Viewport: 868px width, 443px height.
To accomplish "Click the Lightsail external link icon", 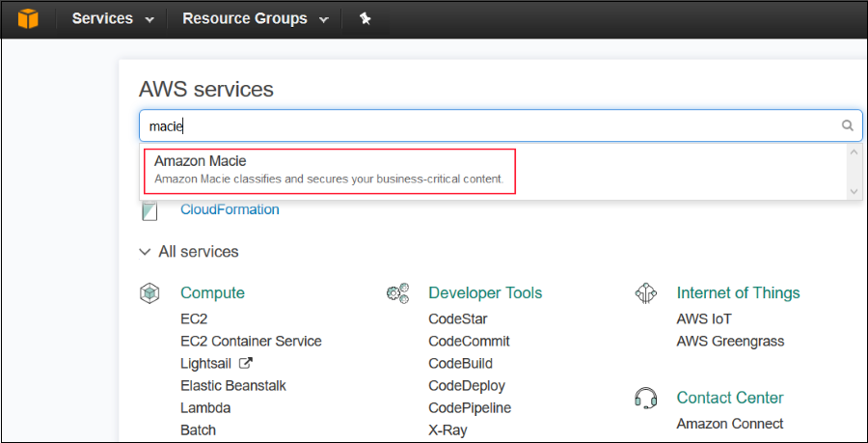I will (245, 363).
